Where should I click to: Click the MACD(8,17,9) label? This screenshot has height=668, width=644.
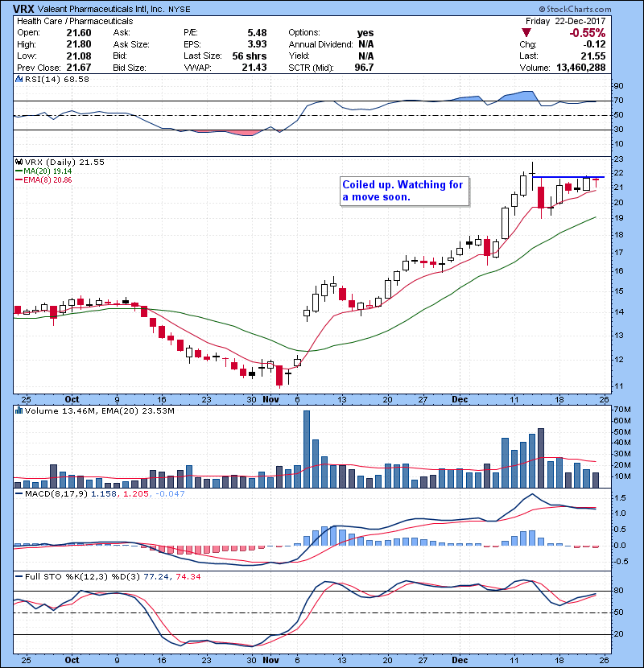56,494
